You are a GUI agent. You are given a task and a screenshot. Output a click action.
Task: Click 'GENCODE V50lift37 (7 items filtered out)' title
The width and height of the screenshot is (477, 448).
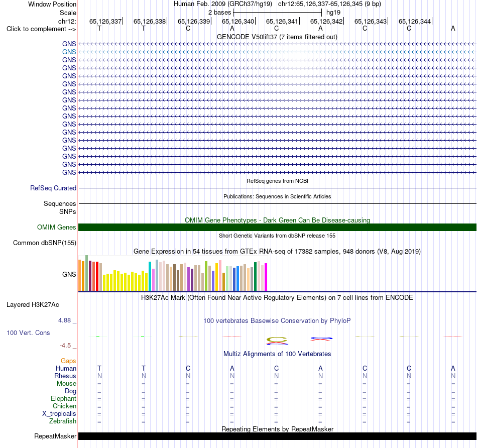coord(277,37)
